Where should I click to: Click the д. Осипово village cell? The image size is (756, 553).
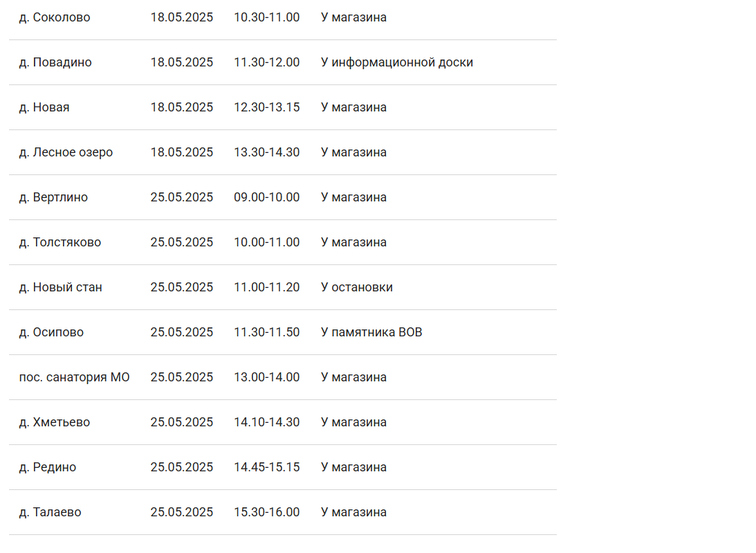coord(51,332)
